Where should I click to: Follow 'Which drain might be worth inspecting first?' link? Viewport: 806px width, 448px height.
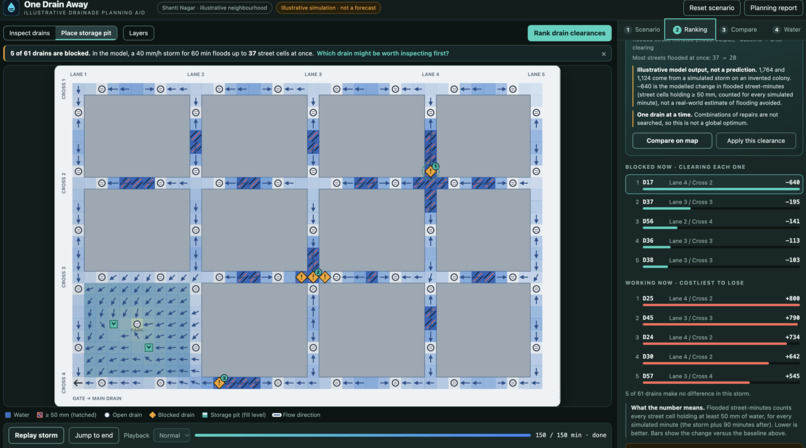(x=382, y=53)
